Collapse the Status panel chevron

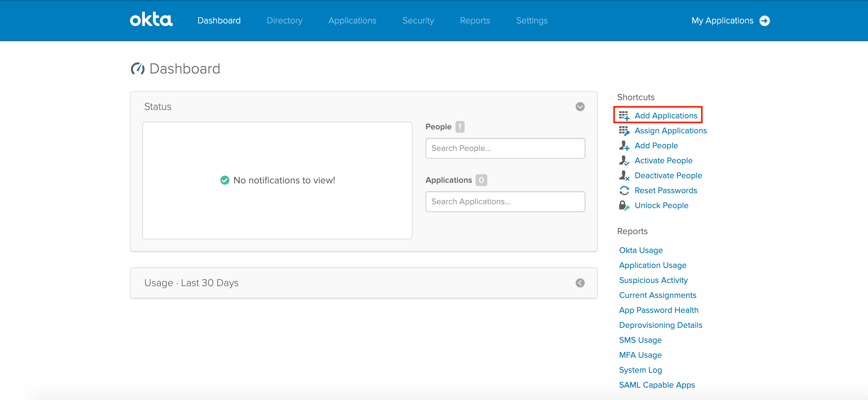click(580, 107)
